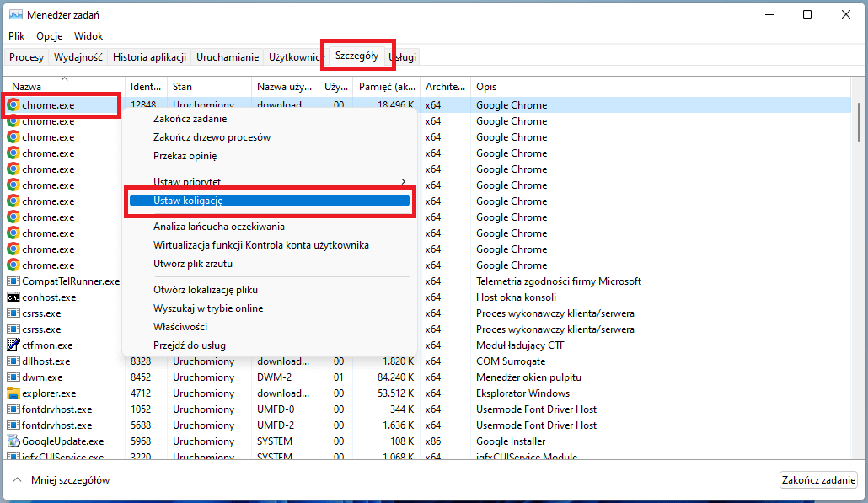Click the Task Manager title bar icon

pyautogui.click(x=15, y=15)
